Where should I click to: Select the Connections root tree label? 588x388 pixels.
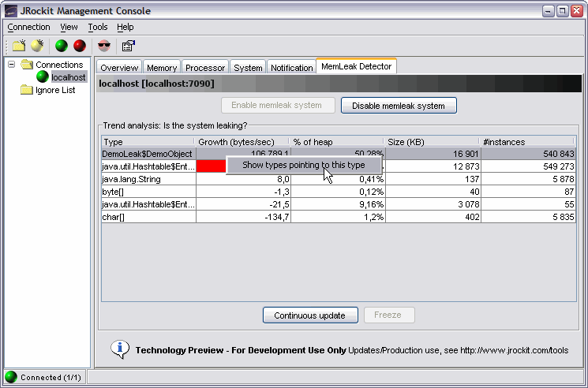(59, 65)
